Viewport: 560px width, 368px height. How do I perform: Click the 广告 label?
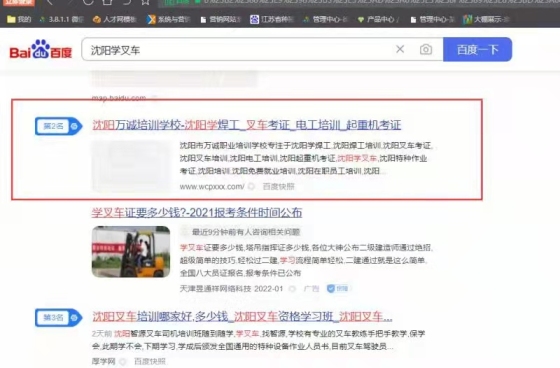pos(311,288)
